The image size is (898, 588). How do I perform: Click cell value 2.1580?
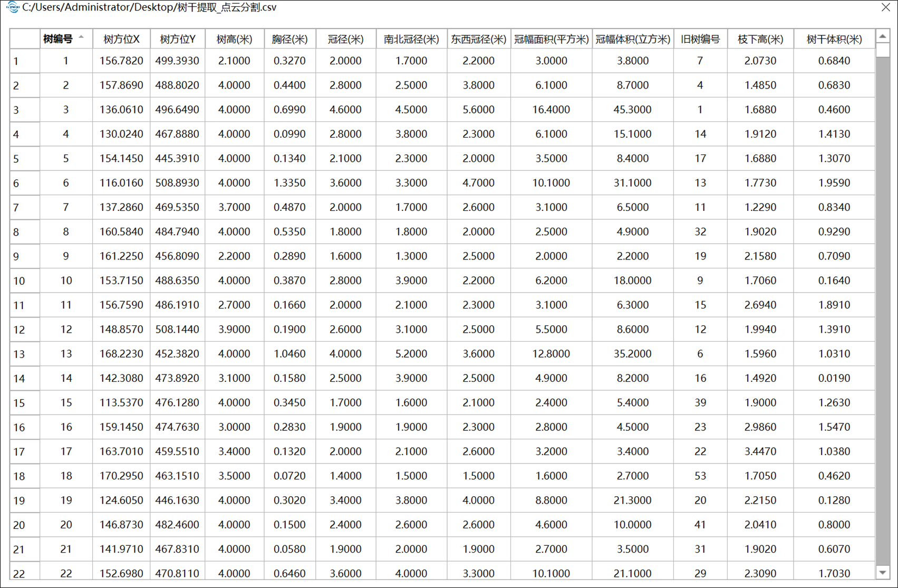coord(760,256)
